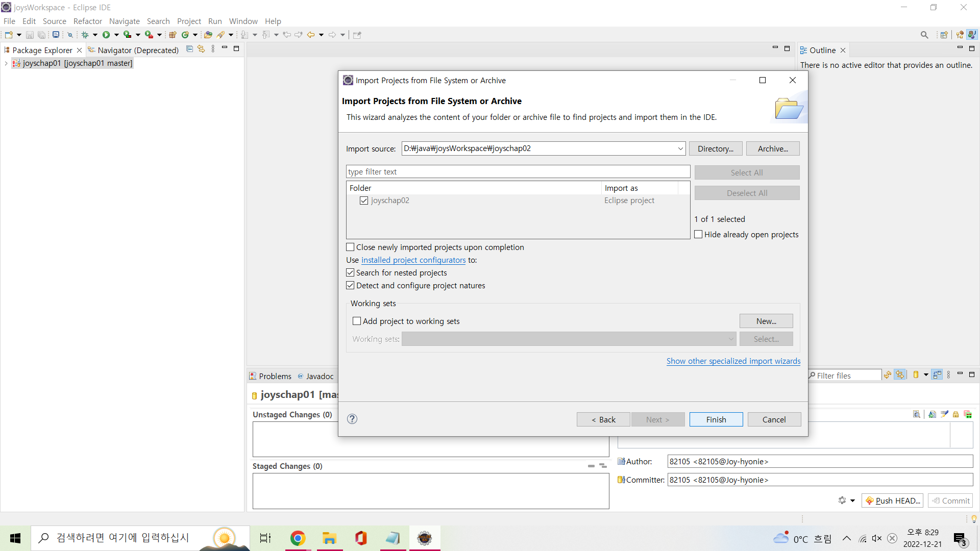This screenshot has height=551, width=980.
Task: Expand the joyschap01 project tree node
Action: [5, 63]
